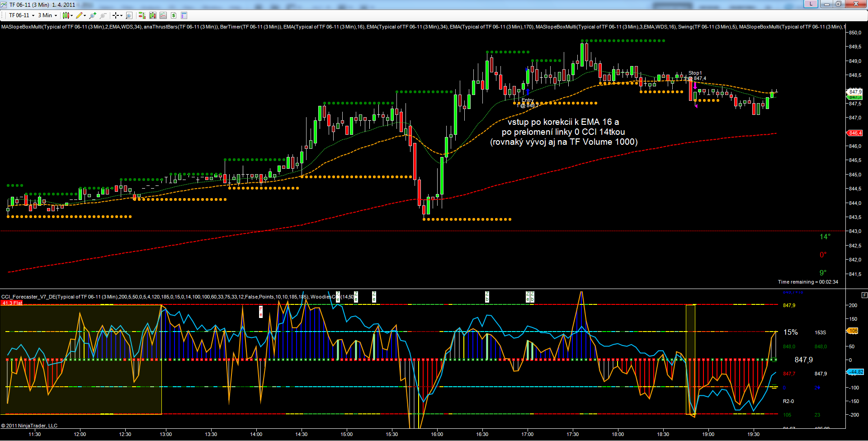The width and height of the screenshot is (868, 441).
Task: Open the candlestick chart style dropdown
Action: (67, 15)
